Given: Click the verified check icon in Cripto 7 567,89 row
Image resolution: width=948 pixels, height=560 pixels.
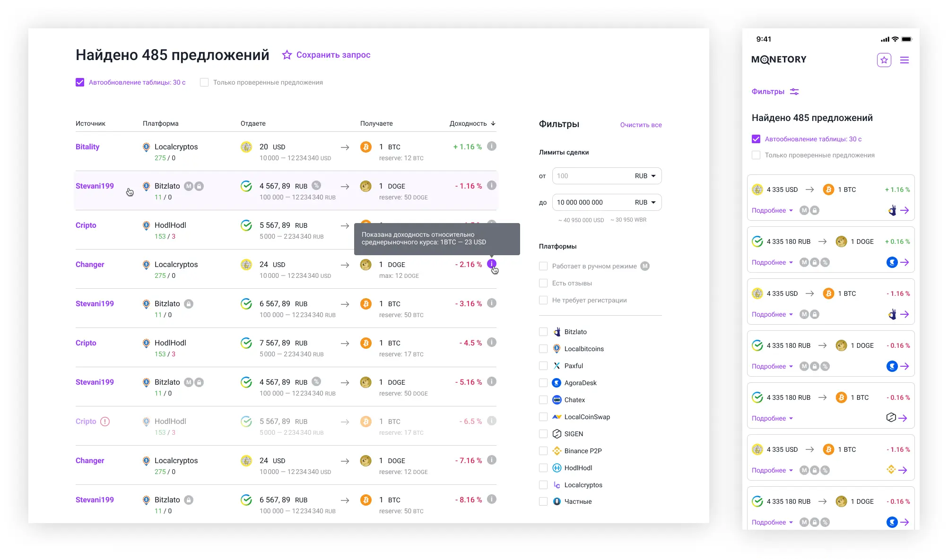Looking at the screenshot, I should 246,343.
